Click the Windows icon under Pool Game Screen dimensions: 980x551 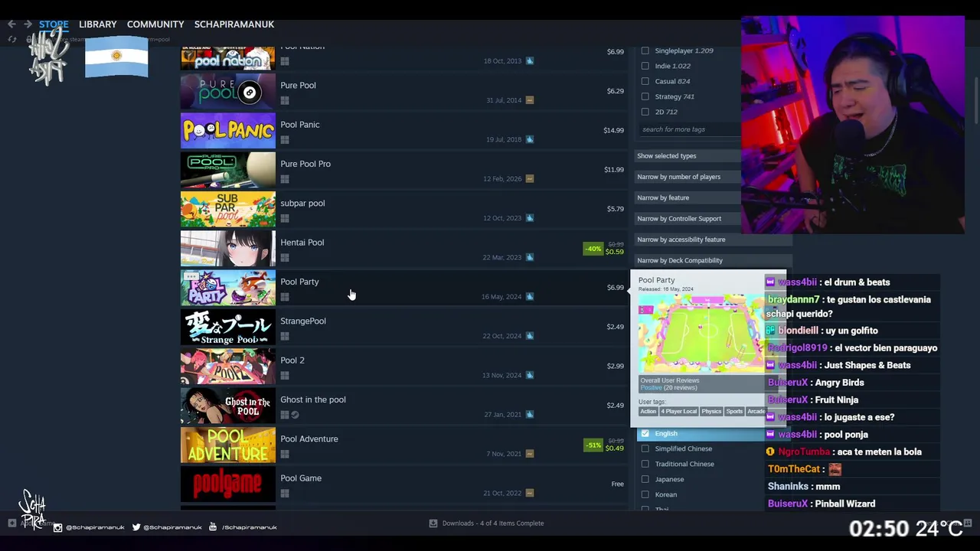(285, 493)
